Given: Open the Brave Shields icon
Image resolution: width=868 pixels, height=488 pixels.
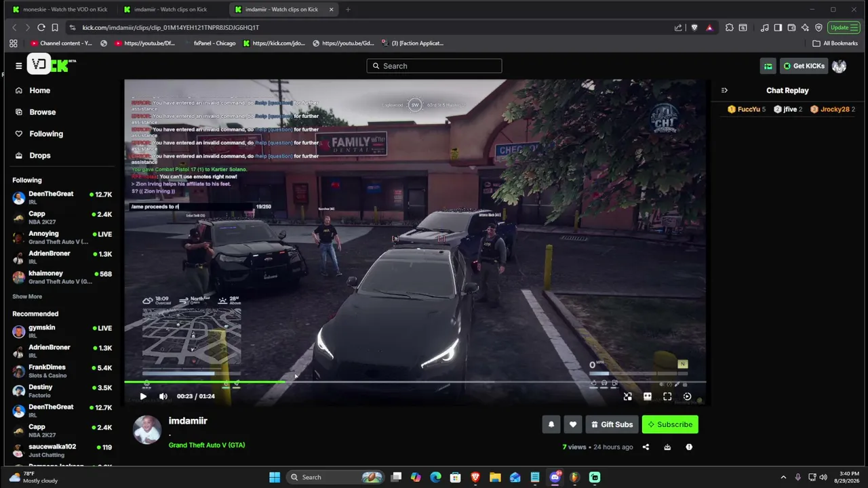Looking at the screenshot, I should click(x=694, y=28).
